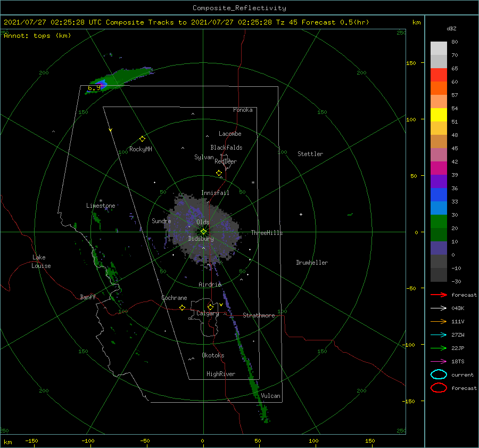The width and height of the screenshot is (479, 448).
Task: Click the Innisfail town label
Action: [215, 193]
